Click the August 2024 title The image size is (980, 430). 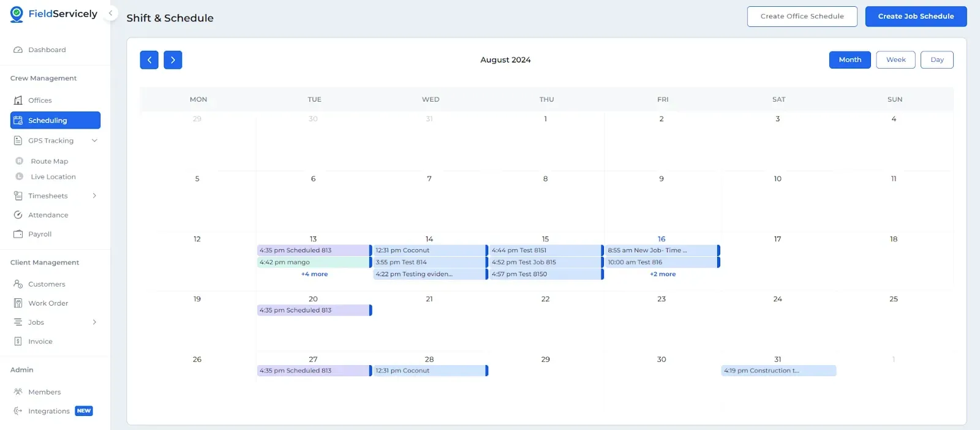(x=505, y=60)
